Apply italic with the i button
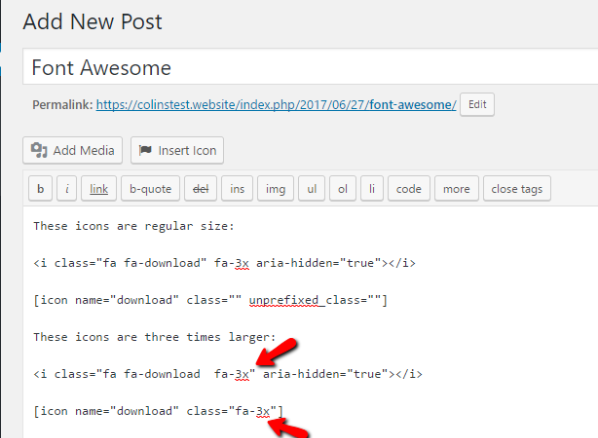Screen dimensions: 598x438 tap(67, 188)
